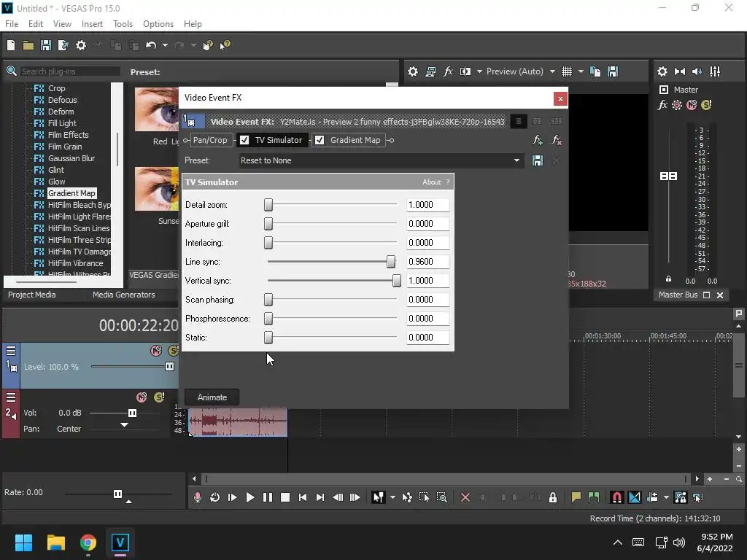Viewport: 747px width, 560px height.
Task: Open the Preset dropdown showing Reset to None
Action: (380, 160)
